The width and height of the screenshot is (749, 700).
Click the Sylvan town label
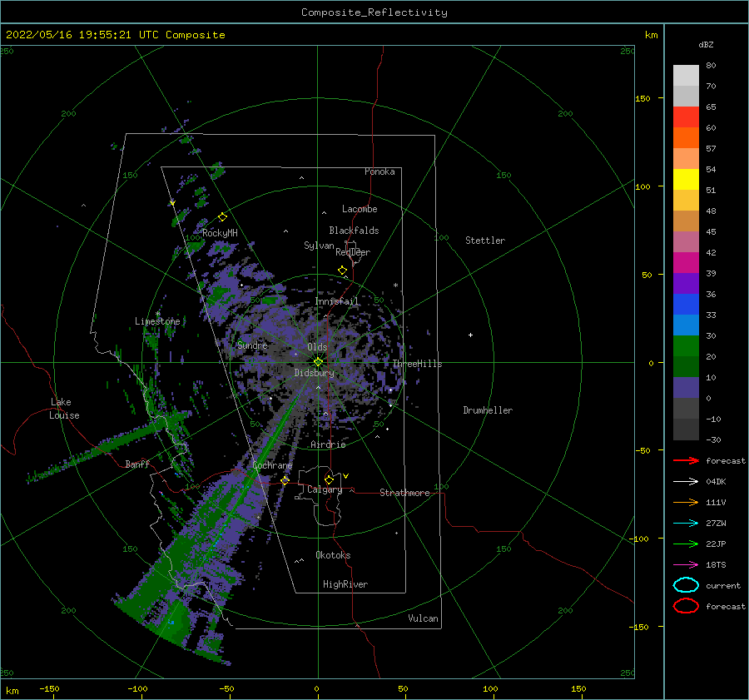coord(319,246)
